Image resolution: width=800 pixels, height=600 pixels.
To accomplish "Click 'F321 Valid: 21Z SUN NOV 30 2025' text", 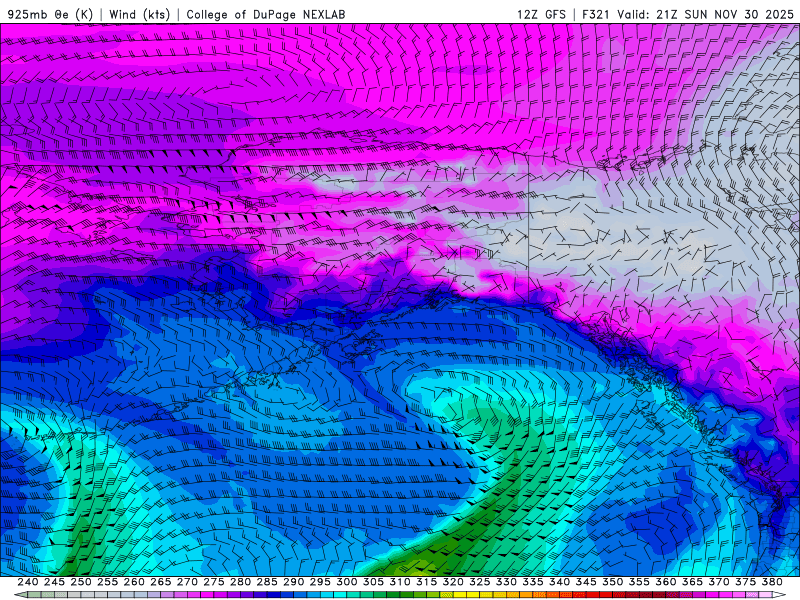I will pyautogui.click(x=688, y=14).
